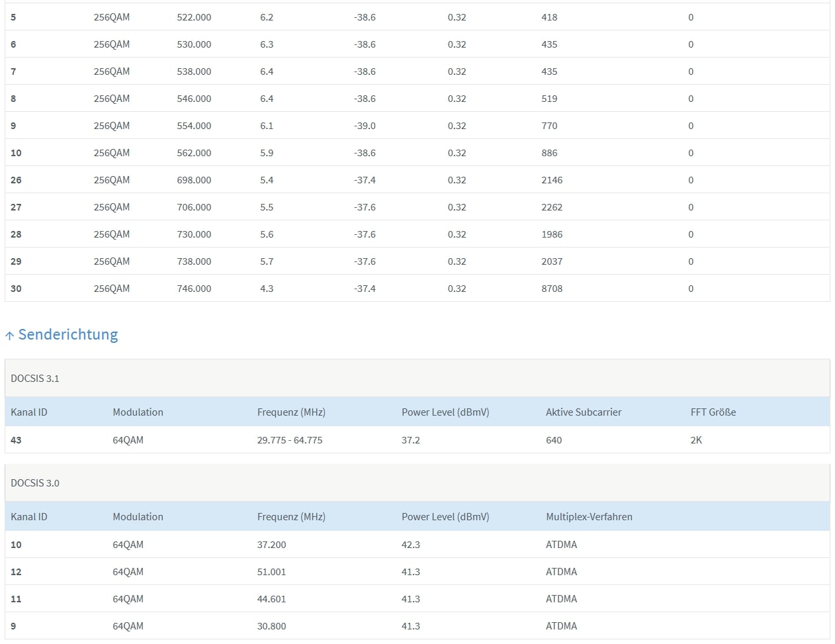Select power level value 37.2
835x644 pixels.
click(x=411, y=440)
